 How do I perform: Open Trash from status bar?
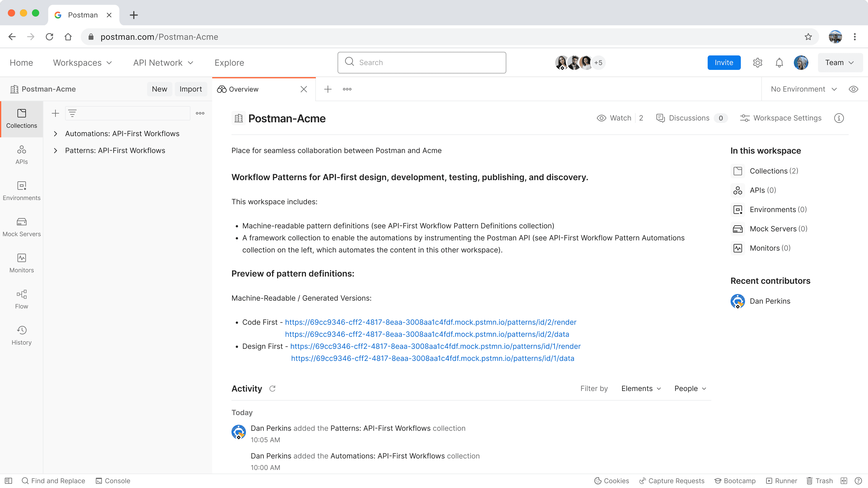pos(819,481)
